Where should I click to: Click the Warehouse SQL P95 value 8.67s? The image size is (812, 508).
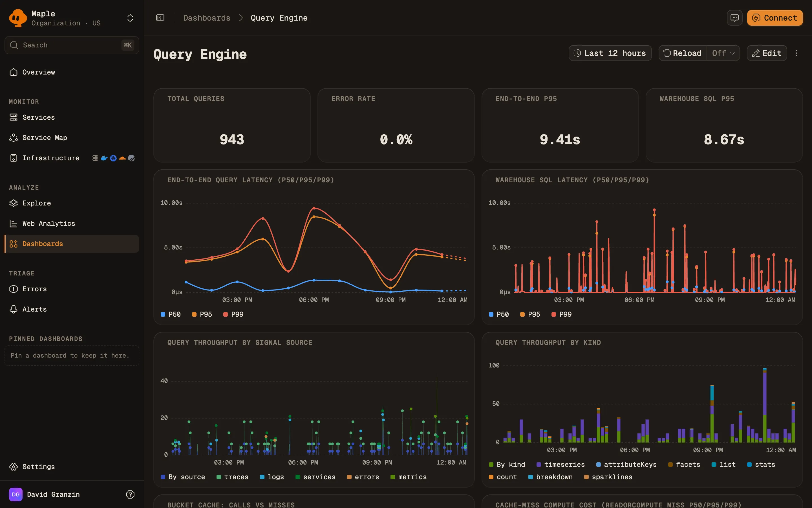(x=724, y=139)
